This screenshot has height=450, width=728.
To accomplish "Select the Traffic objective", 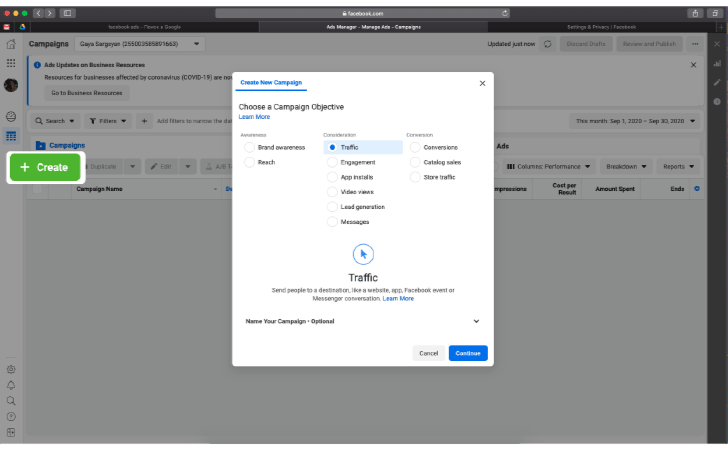I will [x=332, y=148].
